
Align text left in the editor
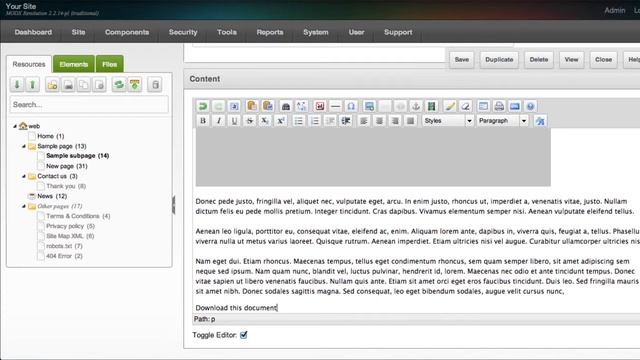(x=363, y=121)
